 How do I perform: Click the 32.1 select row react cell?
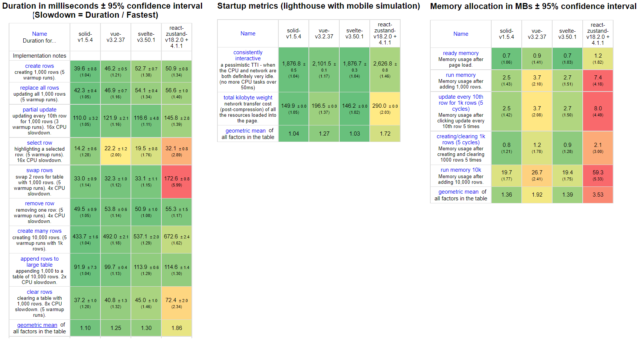177,151
